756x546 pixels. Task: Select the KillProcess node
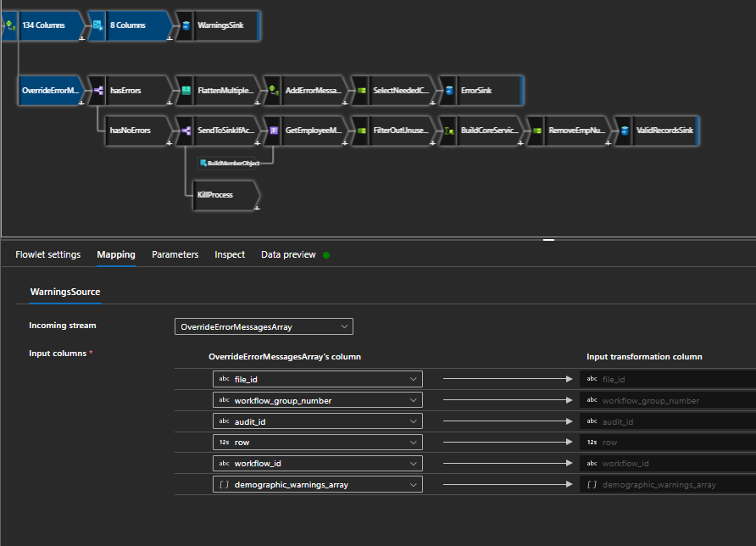point(225,195)
